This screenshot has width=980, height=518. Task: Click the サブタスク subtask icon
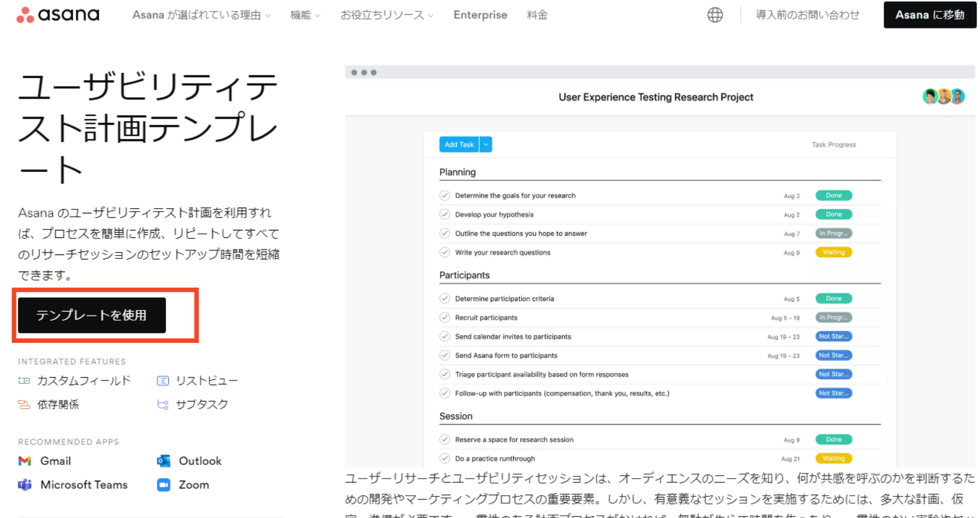(162, 404)
